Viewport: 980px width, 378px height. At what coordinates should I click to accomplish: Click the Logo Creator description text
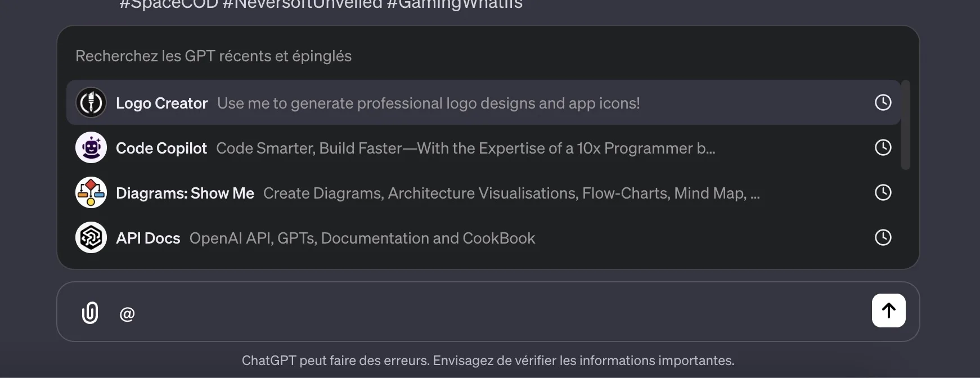tap(428, 103)
